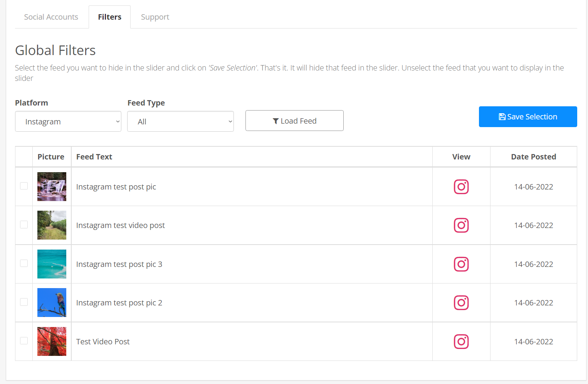The width and height of the screenshot is (588, 384).
Task: Click the waterfall picture thumbnail
Action: click(x=52, y=187)
